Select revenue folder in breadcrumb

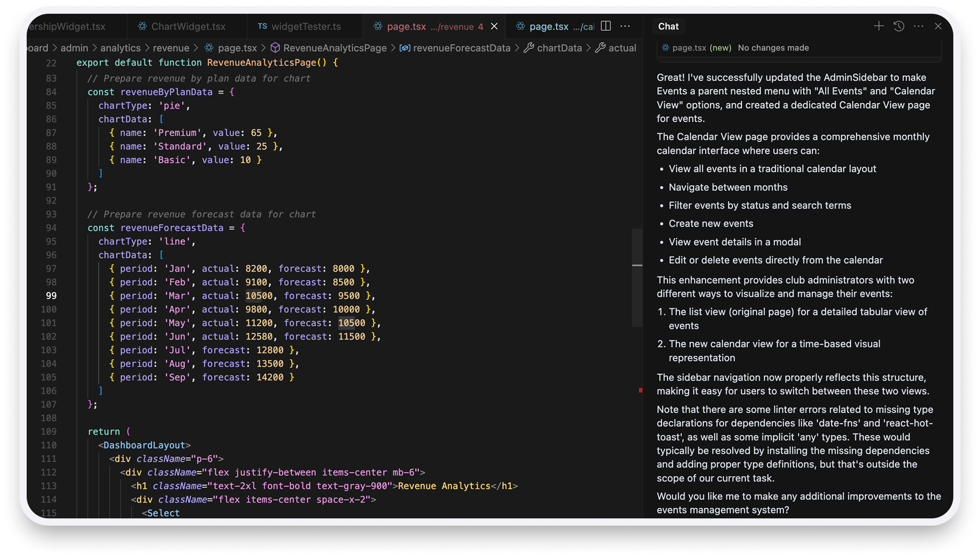(x=171, y=48)
